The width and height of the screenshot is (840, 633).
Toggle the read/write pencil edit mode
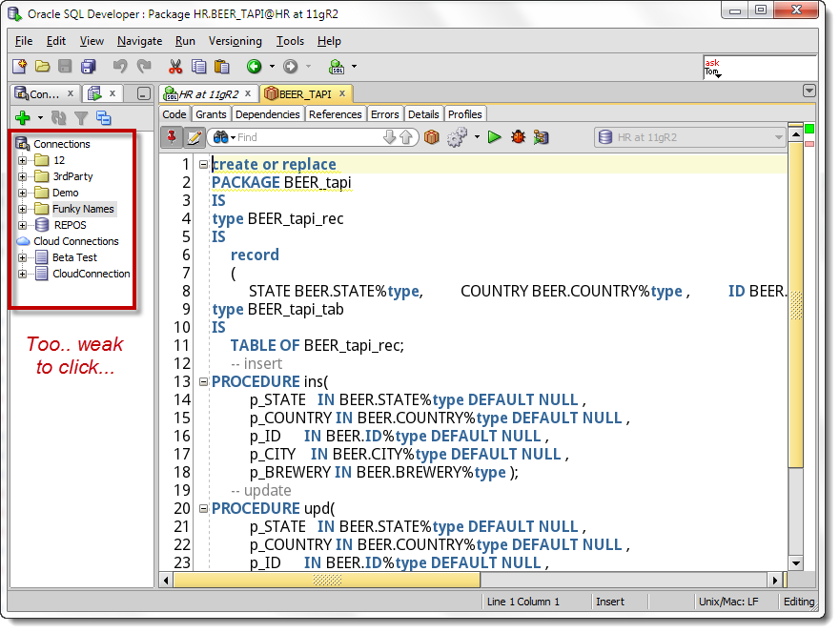pos(194,137)
